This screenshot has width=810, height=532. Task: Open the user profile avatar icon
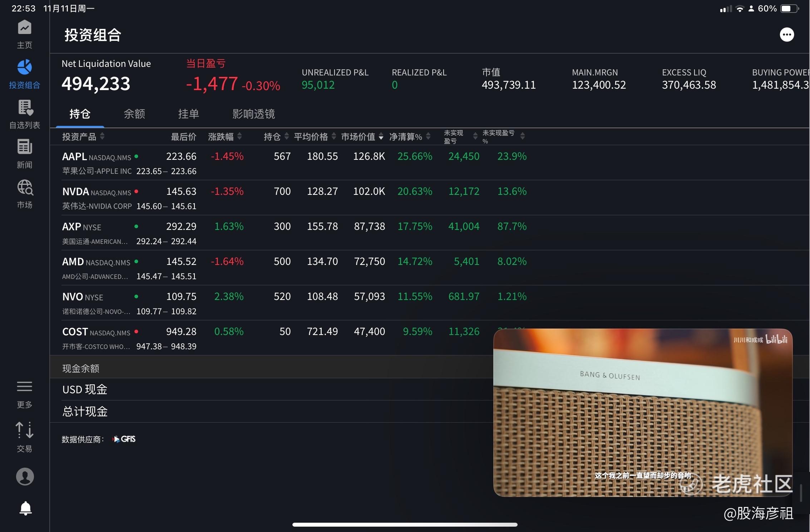click(25, 476)
